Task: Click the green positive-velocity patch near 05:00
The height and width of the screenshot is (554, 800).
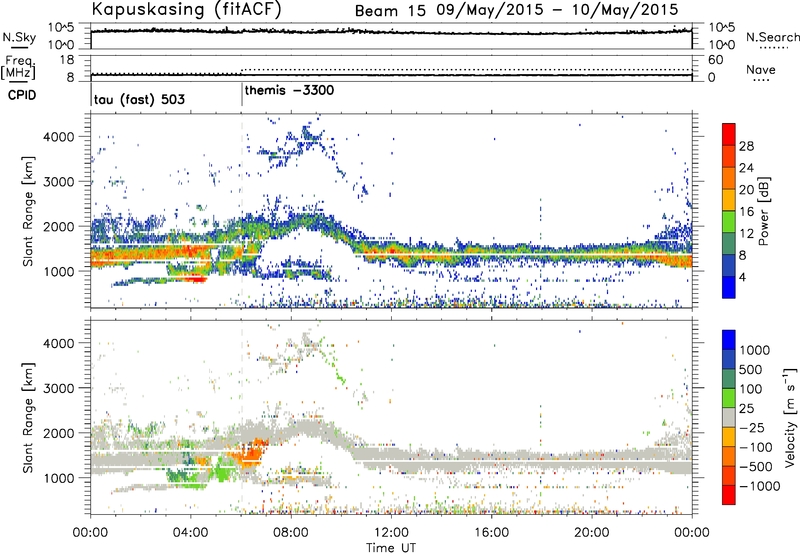Action: [222, 469]
